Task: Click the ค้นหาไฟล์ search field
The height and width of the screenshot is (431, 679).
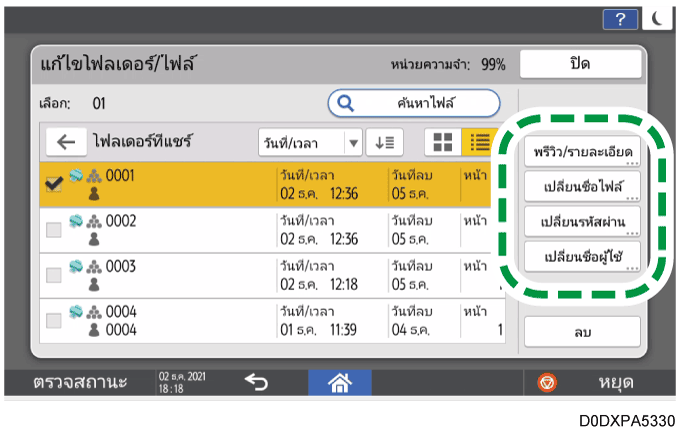Action: (x=414, y=103)
